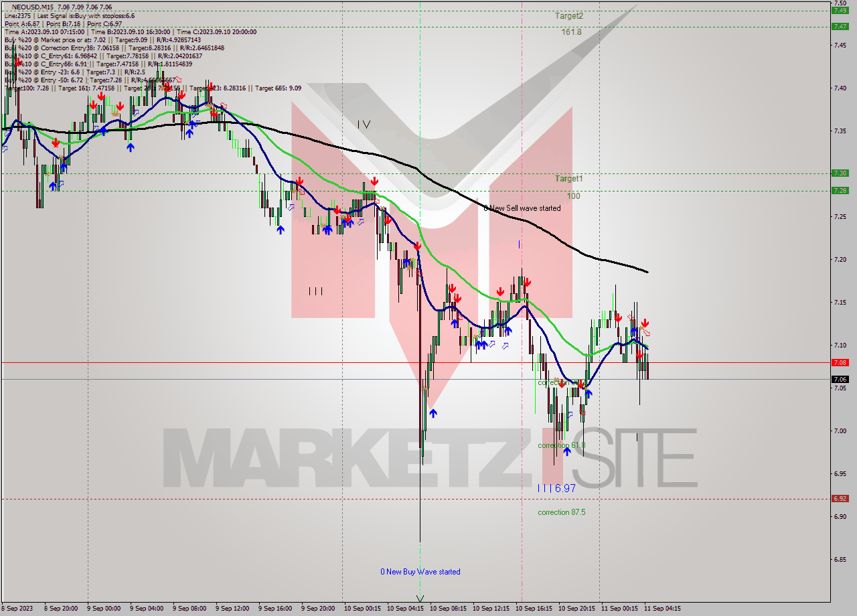The height and width of the screenshot is (616, 857).
Task: Click the 7.06 current price tag on axis
Action: coord(840,379)
